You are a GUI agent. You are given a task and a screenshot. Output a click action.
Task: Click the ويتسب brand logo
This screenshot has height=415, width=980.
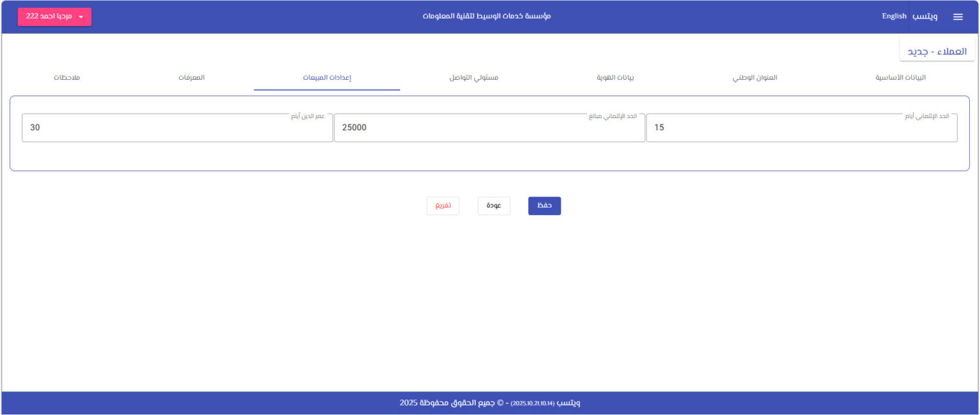(924, 17)
